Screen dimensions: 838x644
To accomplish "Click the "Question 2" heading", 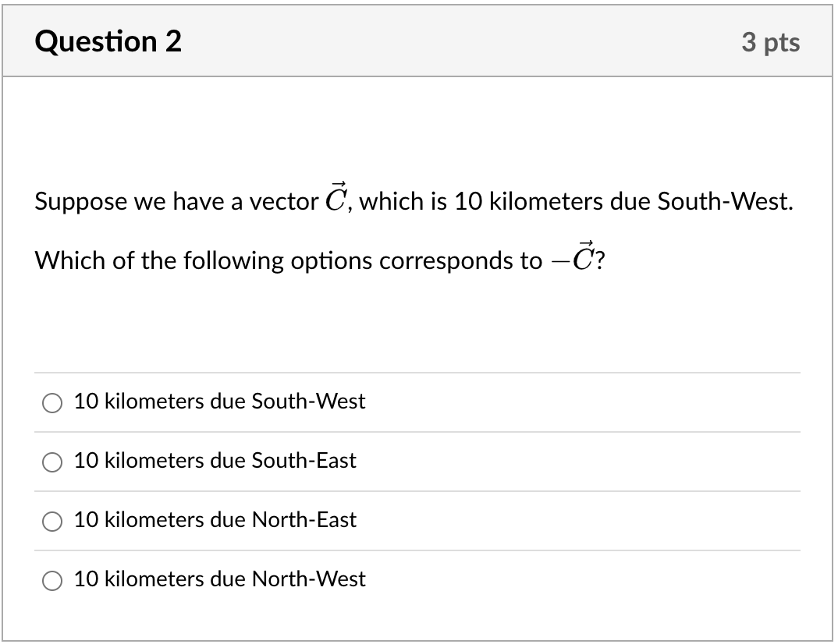I will pyautogui.click(x=108, y=41).
